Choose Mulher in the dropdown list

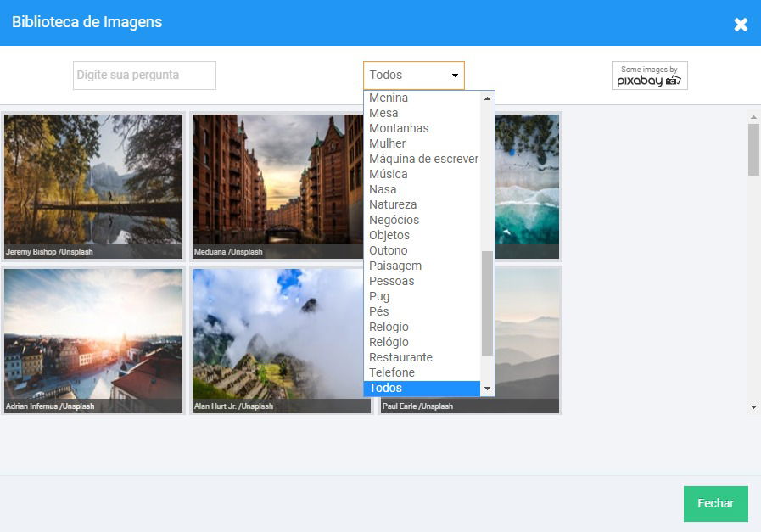422,143
